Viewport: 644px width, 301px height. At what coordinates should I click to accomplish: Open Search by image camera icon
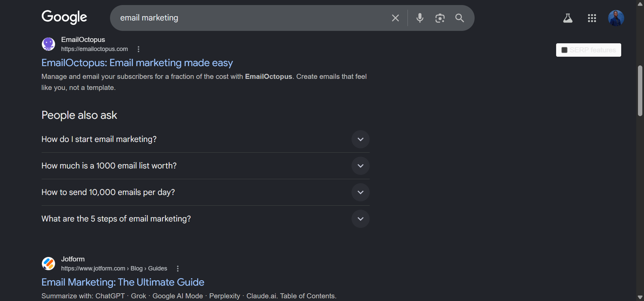[440, 18]
